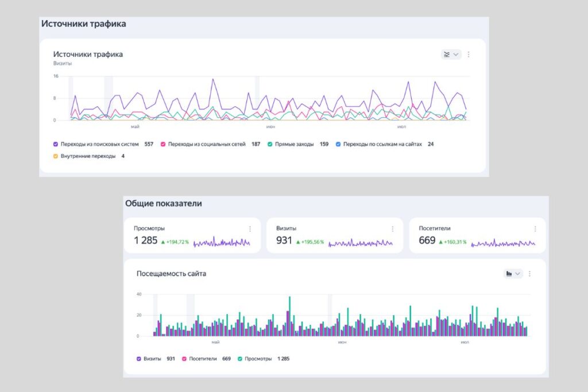588x392 pixels.
Task: Click the Визиты value 931 on card
Action: [x=284, y=240]
